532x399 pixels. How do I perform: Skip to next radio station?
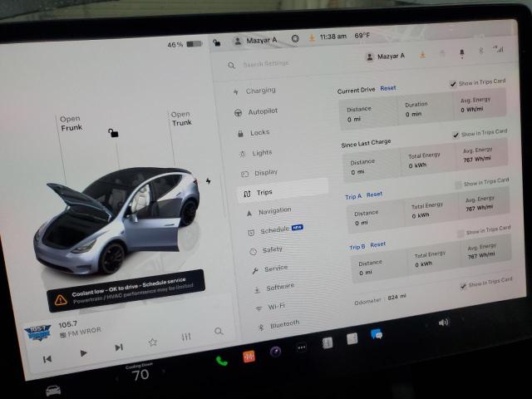pos(119,347)
